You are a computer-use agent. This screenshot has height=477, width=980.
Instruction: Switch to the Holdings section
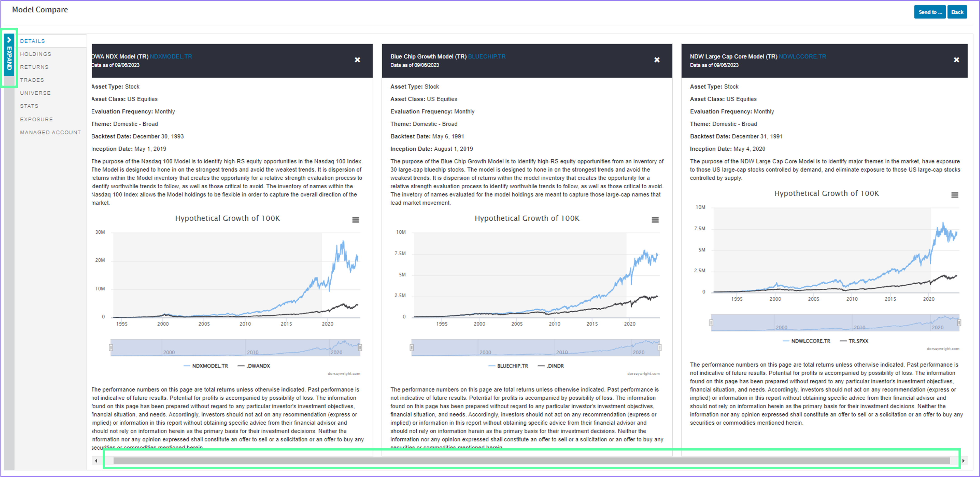click(36, 54)
